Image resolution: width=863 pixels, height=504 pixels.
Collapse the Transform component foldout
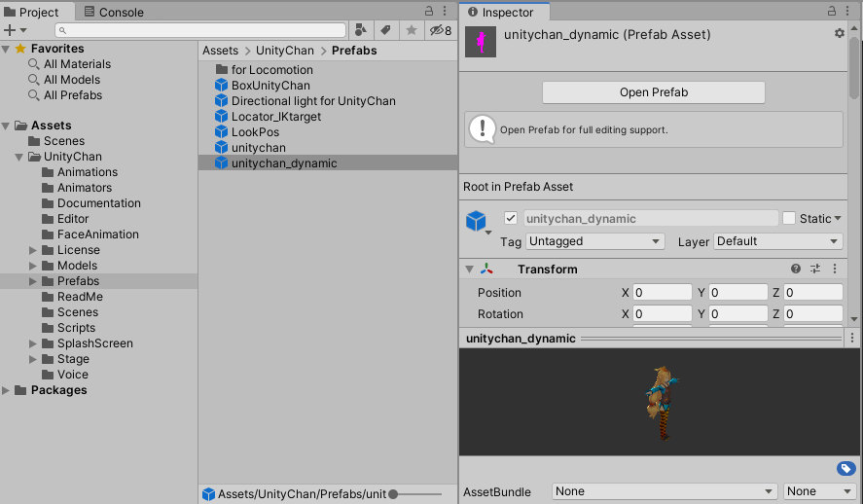(x=470, y=270)
